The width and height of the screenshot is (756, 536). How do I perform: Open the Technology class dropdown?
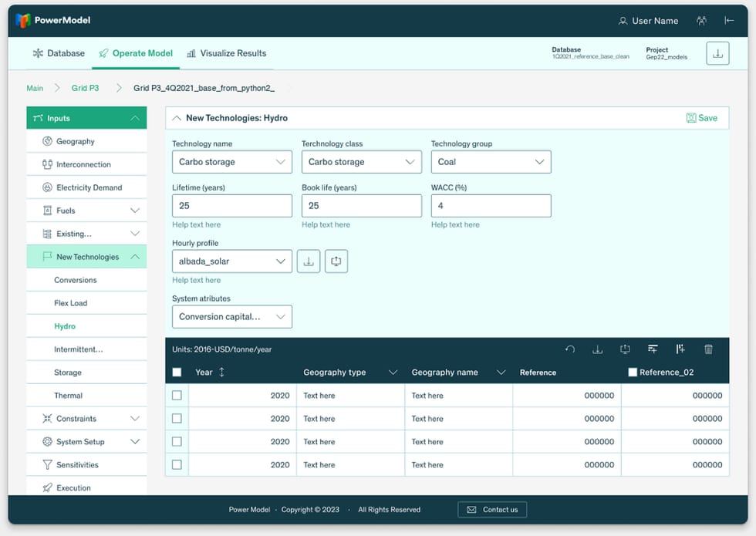tap(362, 162)
